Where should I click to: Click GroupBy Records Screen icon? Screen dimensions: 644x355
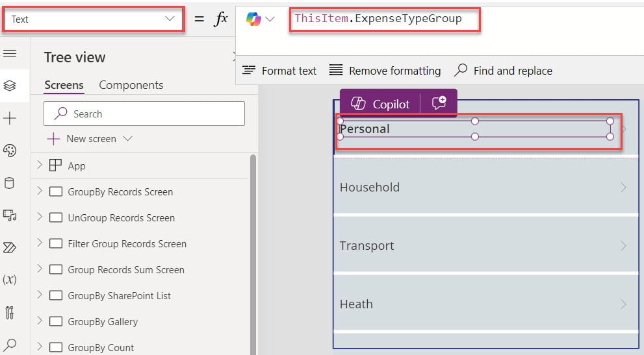click(x=55, y=191)
